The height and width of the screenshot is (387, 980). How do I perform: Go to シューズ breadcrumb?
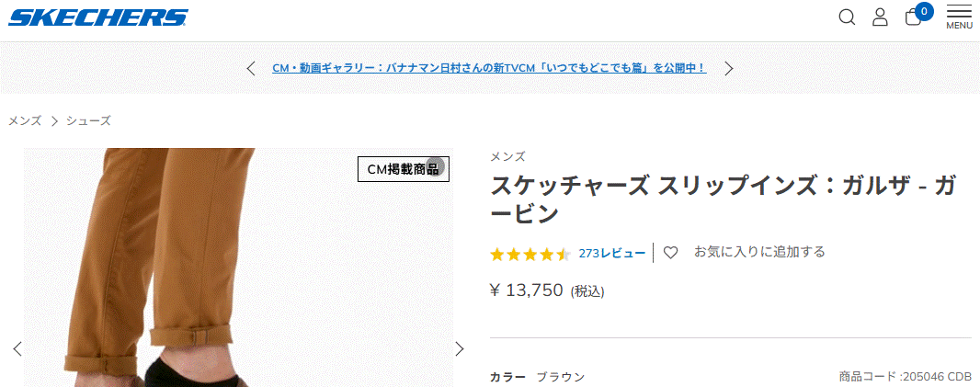(88, 120)
